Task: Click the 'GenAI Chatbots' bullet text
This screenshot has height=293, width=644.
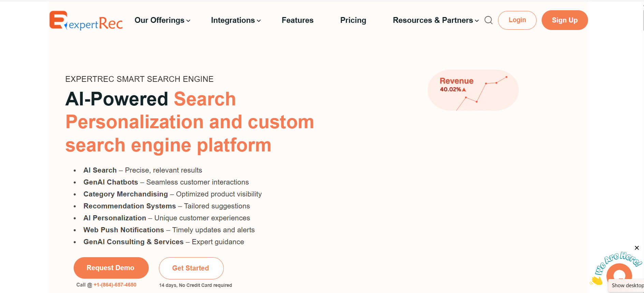Action: [x=111, y=182]
